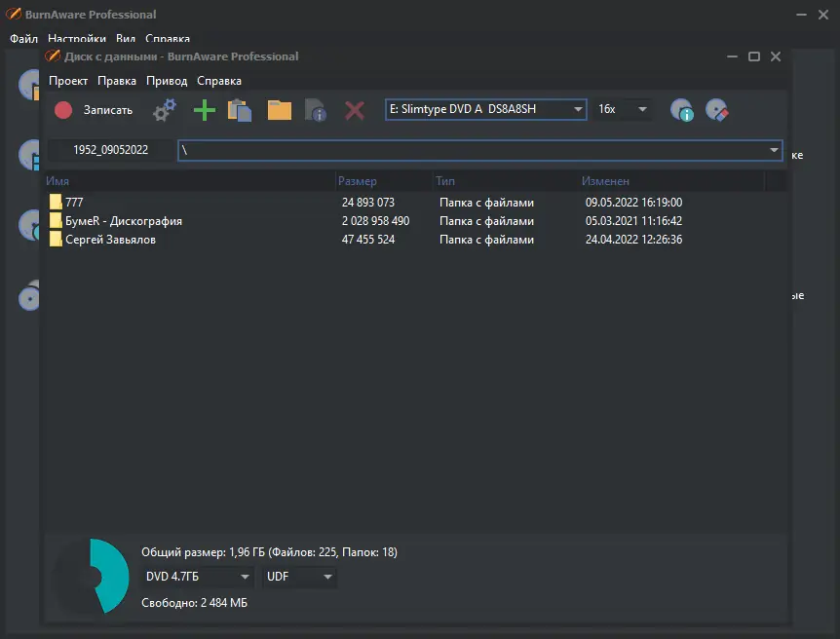This screenshot has height=639, width=840.
Task: Minimize the Диск с данными window
Action: pos(732,56)
